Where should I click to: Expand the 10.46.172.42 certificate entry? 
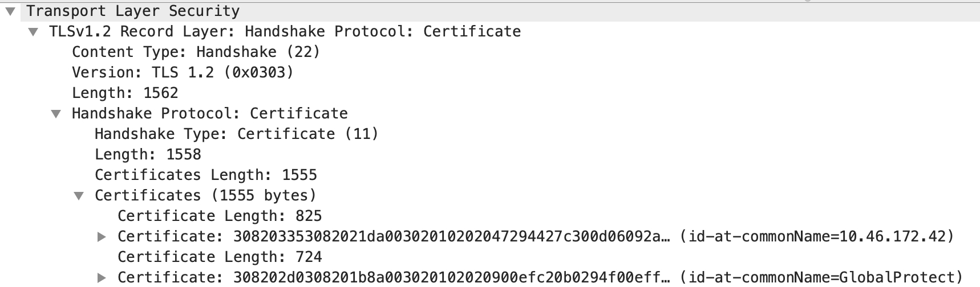click(102, 237)
